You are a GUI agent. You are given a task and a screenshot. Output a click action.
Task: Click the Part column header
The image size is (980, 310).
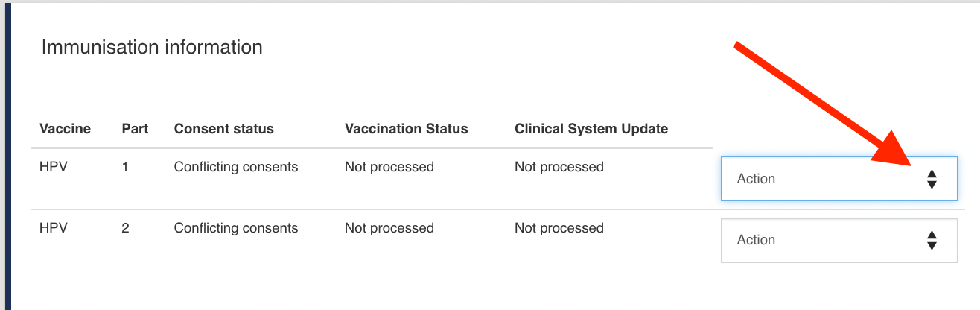[x=135, y=129]
